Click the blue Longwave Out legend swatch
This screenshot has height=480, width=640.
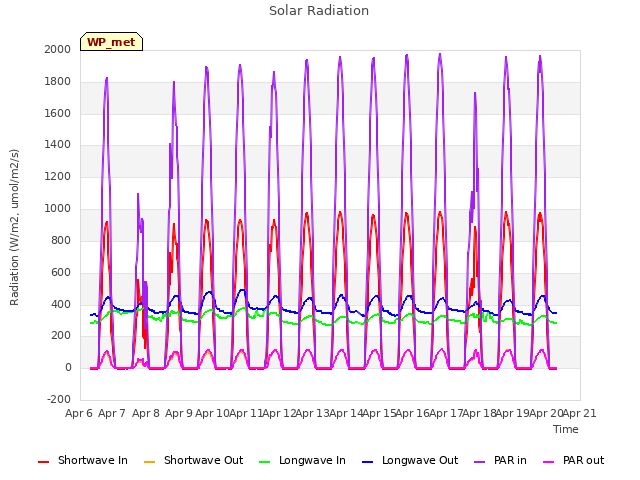pos(368,462)
